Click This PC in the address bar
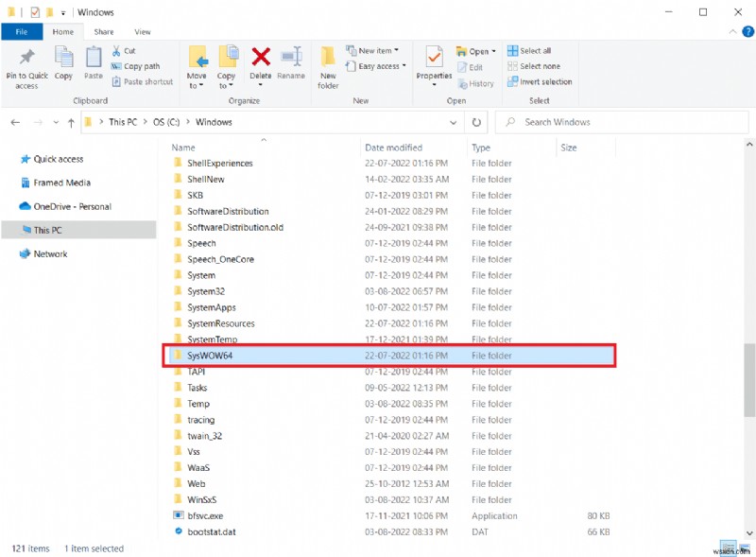The image size is (756, 557). tap(123, 122)
